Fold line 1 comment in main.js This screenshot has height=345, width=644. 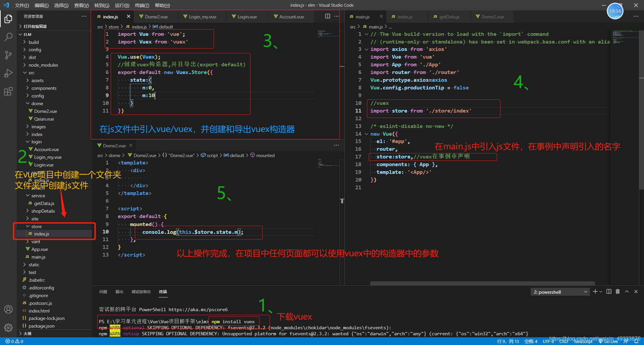[x=367, y=34]
